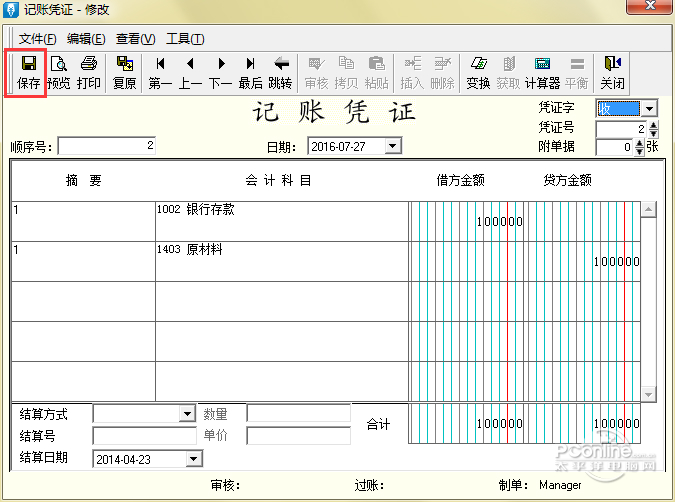Click the 顺序号 input field
This screenshot has width=675, height=502.
pyautogui.click(x=107, y=146)
